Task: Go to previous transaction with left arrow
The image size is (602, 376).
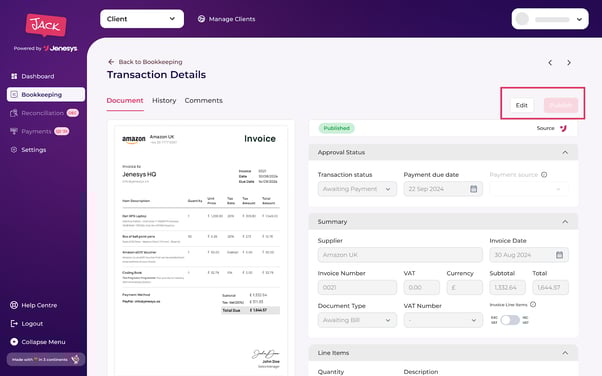Action: (550, 63)
